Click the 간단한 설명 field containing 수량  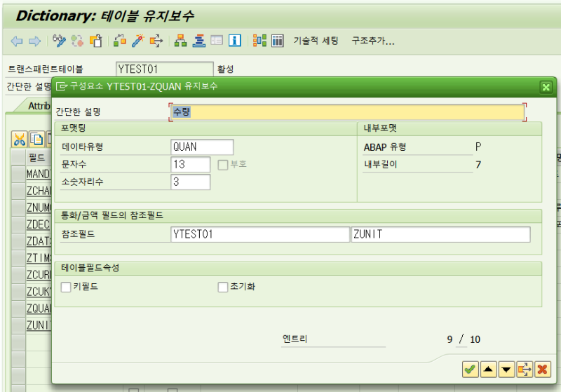(x=347, y=112)
